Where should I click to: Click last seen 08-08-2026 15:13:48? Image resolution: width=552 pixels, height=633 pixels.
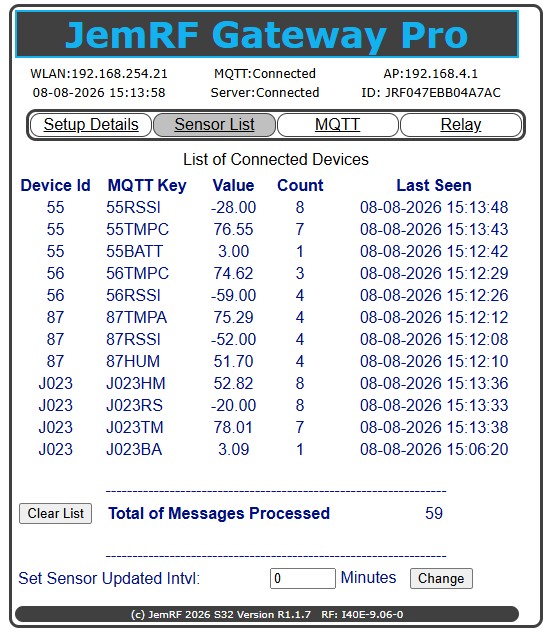434,208
